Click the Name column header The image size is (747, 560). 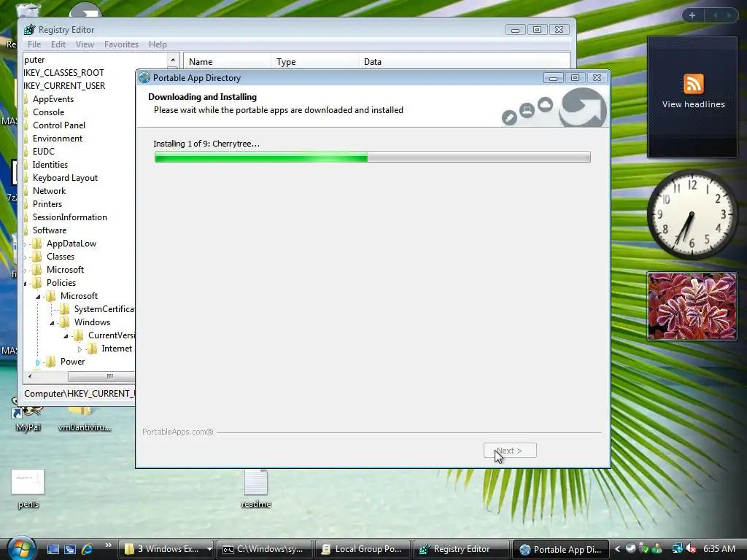point(228,61)
